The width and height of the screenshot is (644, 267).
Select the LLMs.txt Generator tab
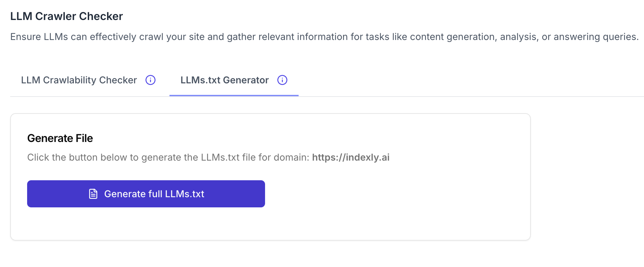pyautogui.click(x=224, y=80)
